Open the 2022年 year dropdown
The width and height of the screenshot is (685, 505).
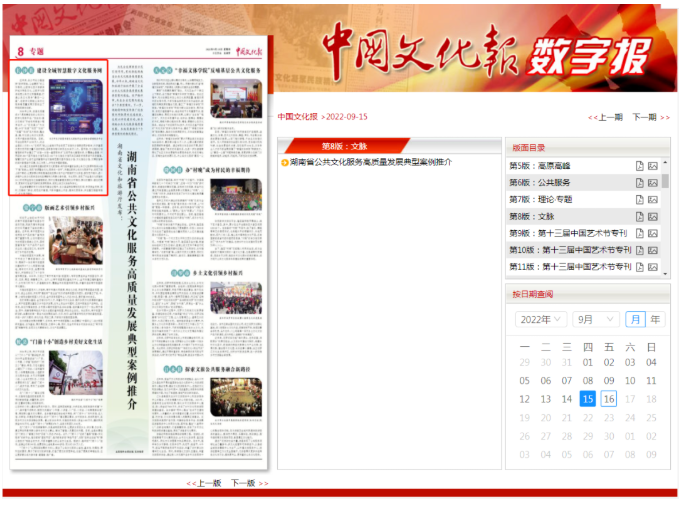click(x=541, y=319)
